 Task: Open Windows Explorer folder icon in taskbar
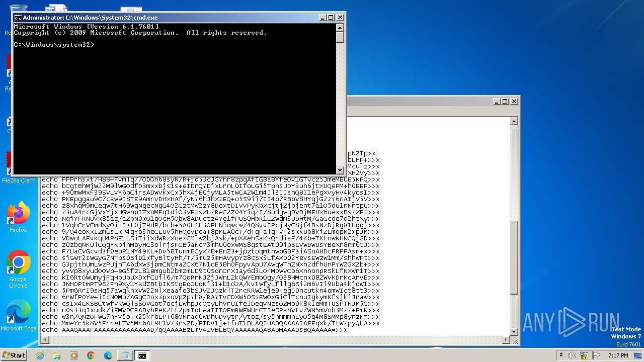[57, 355]
